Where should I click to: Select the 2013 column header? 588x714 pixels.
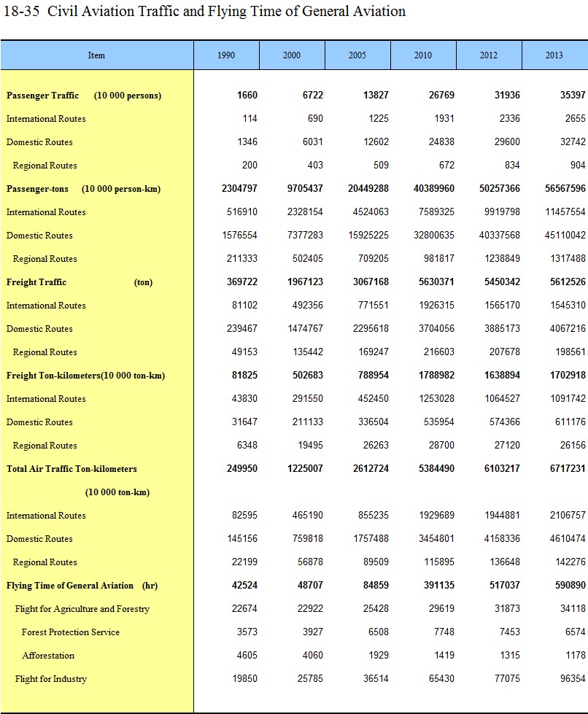(x=554, y=55)
